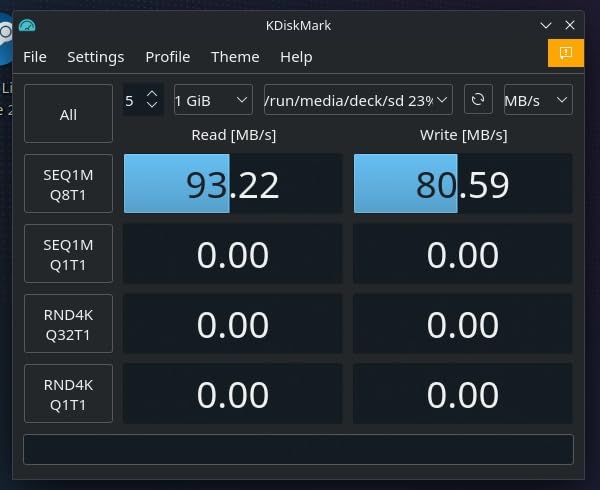The image size is (600, 490).
Task: Start the RND4K Q32T1 benchmark
Action: coord(68,324)
